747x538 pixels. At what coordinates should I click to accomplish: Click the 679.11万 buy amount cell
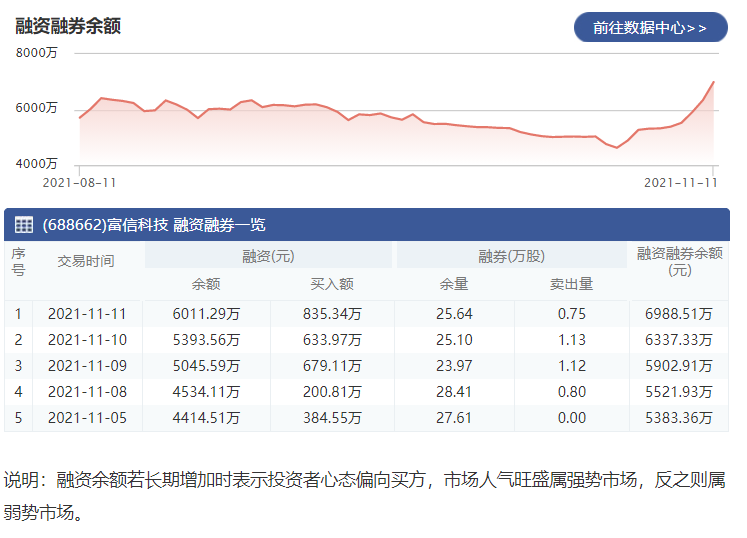click(332, 366)
